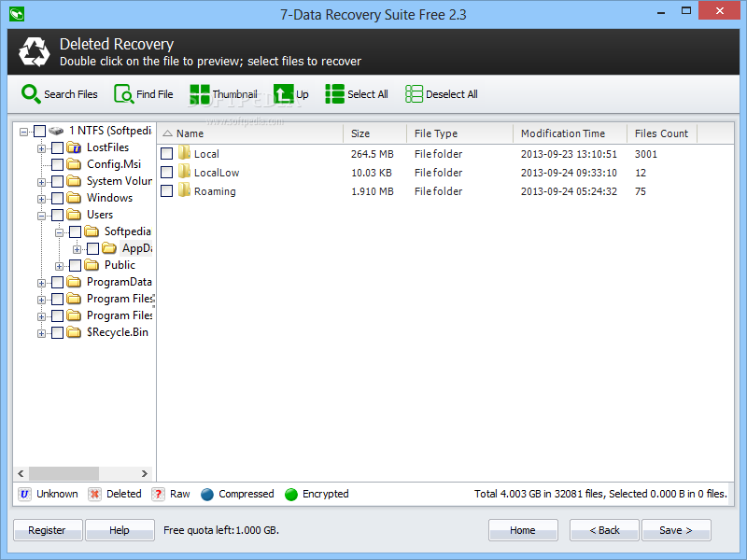
Task: Click the Select All icon
Action: [x=334, y=94]
